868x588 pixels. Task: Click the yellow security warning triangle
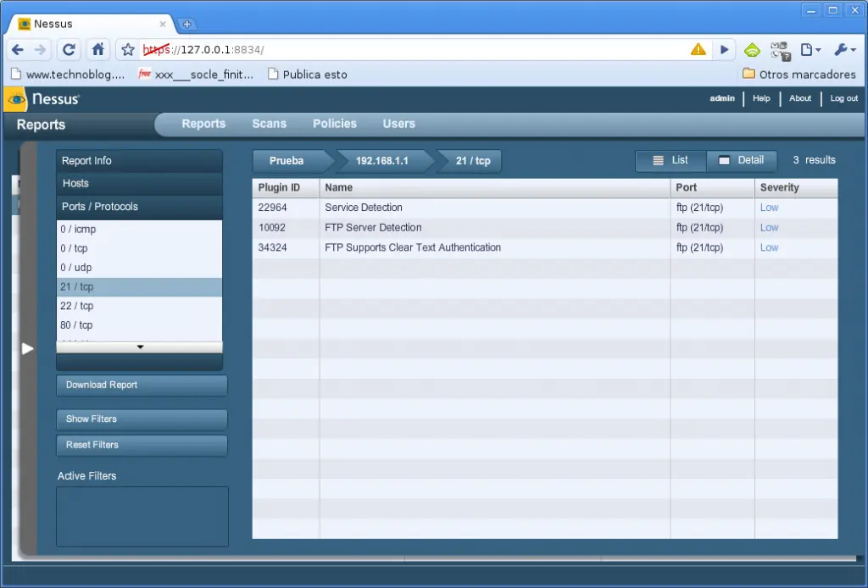click(698, 49)
